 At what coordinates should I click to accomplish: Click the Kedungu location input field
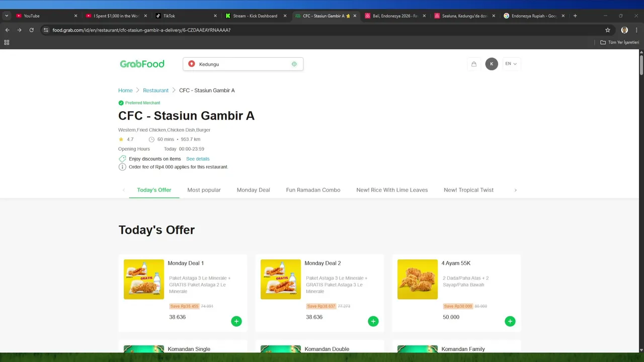point(243,64)
